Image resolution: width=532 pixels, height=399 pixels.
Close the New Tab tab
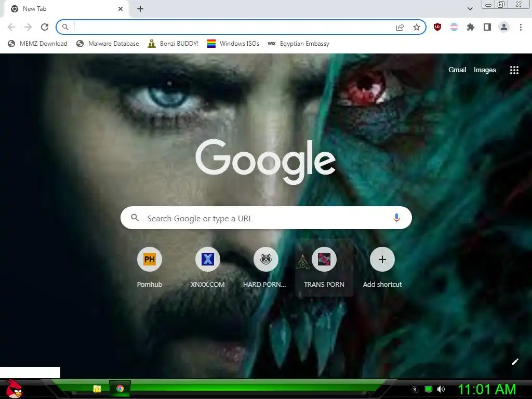click(121, 9)
